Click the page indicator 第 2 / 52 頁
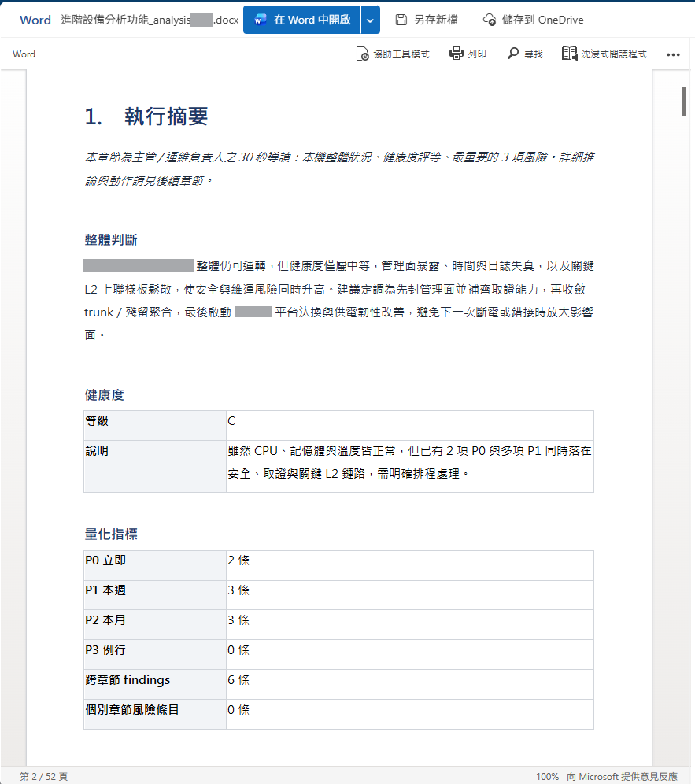 tap(43, 776)
